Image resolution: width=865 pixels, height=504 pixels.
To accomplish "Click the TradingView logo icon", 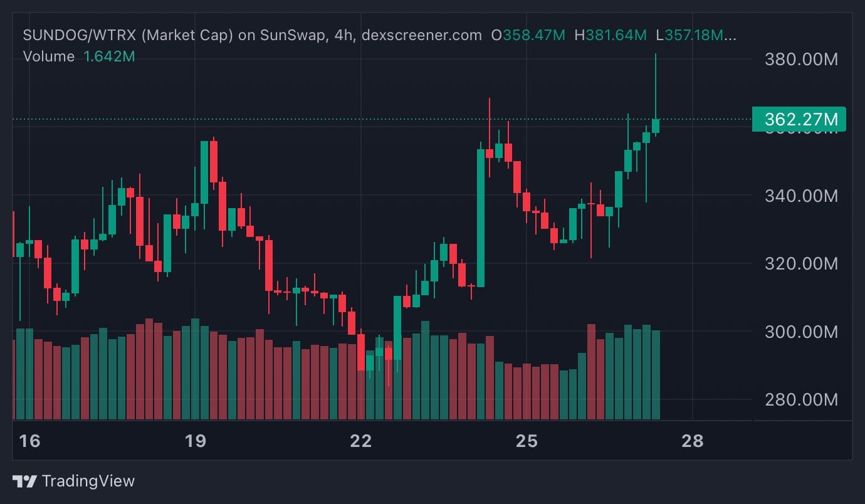I will (x=24, y=481).
